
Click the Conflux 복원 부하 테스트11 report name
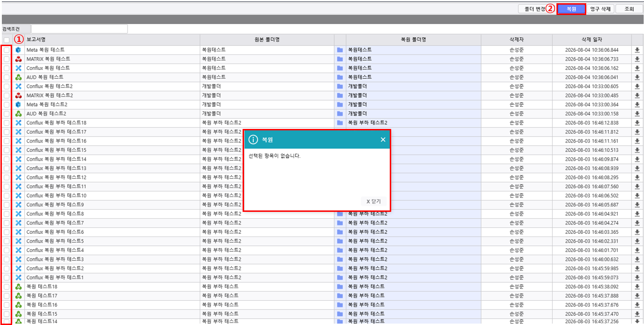56,186
